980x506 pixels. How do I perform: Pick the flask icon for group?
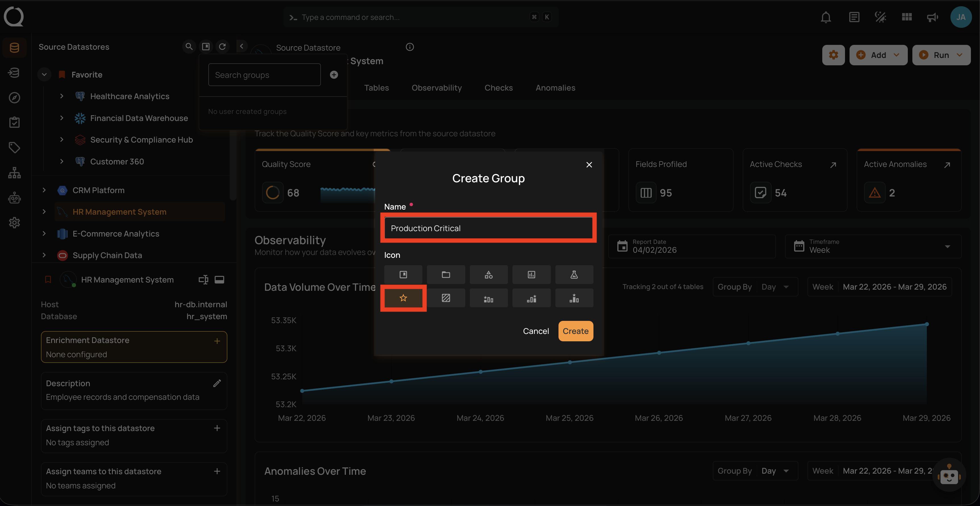coord(574,275)
